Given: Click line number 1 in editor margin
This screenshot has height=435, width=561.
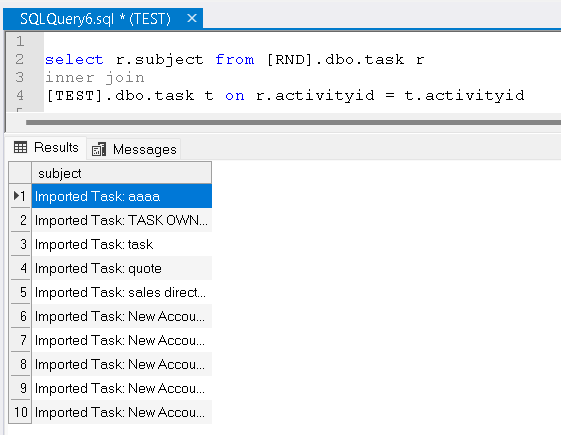Looking at the screenshot, I should 20,41.
